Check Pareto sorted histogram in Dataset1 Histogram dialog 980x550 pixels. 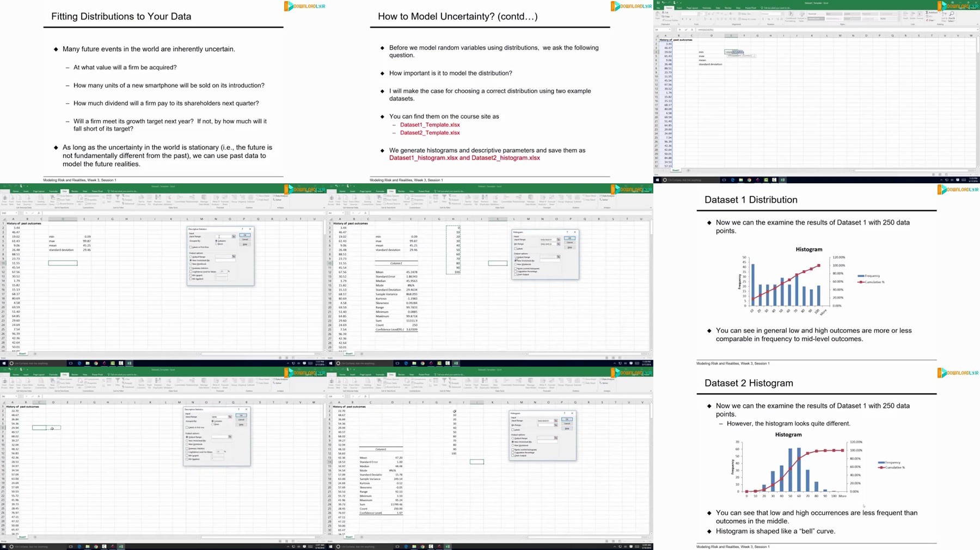click(516, 268)
